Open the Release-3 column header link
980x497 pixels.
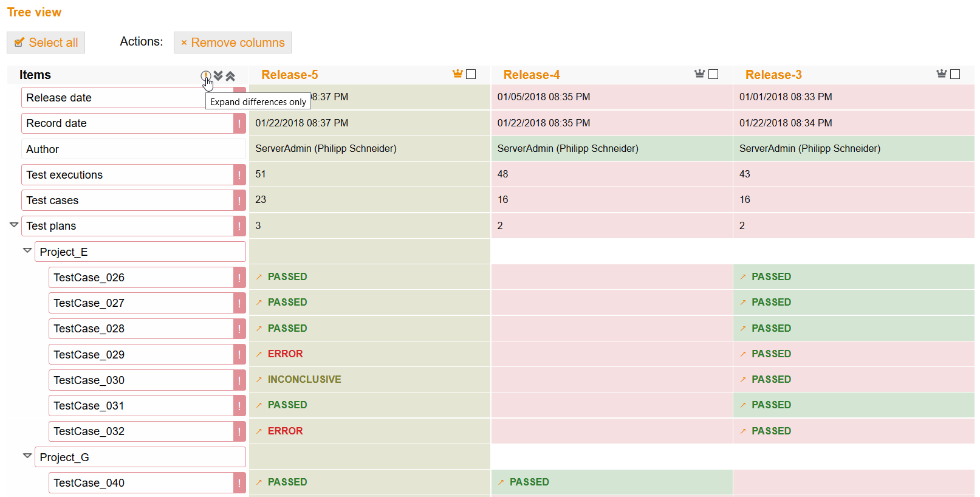pyautogui.click(x=773, y=75)
